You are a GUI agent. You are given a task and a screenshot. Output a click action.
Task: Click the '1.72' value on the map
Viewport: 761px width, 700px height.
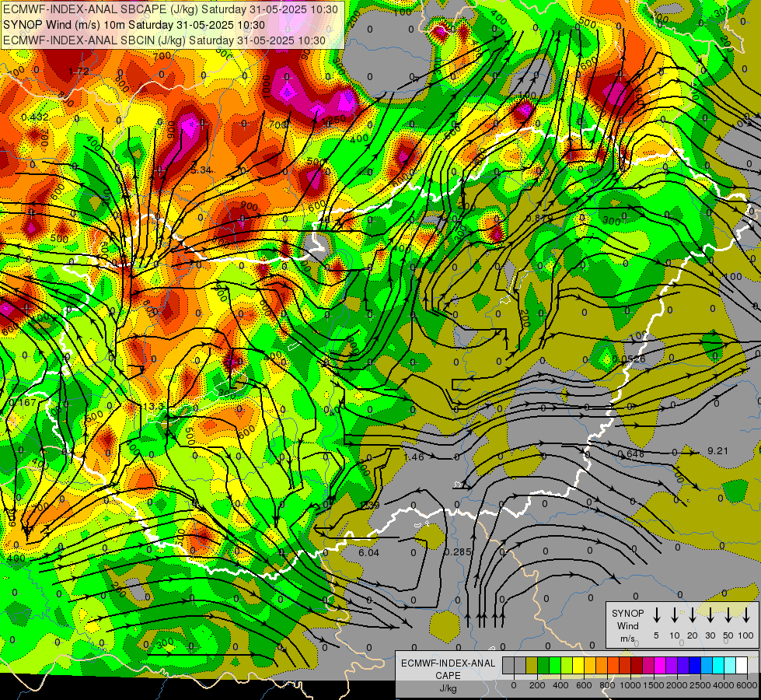pyautogui.click(x=79, y=72)
